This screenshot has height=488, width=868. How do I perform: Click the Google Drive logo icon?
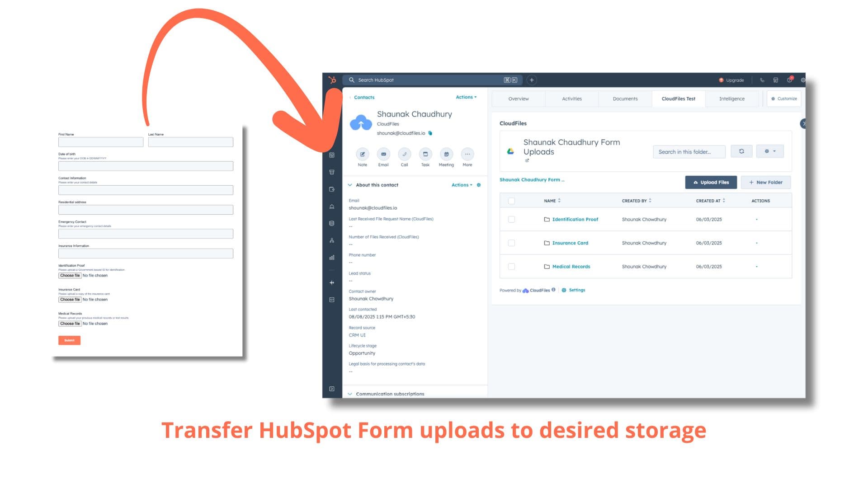(x=510, y=151)
